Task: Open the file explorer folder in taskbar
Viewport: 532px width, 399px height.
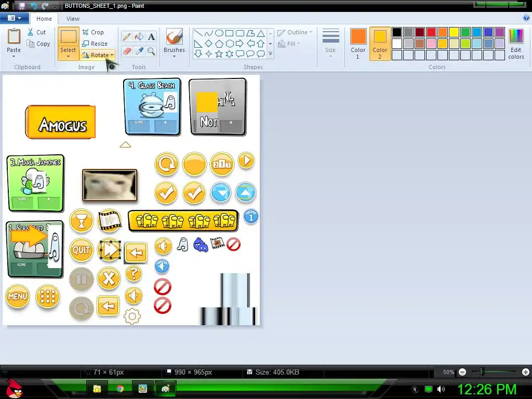Action: 97,389
